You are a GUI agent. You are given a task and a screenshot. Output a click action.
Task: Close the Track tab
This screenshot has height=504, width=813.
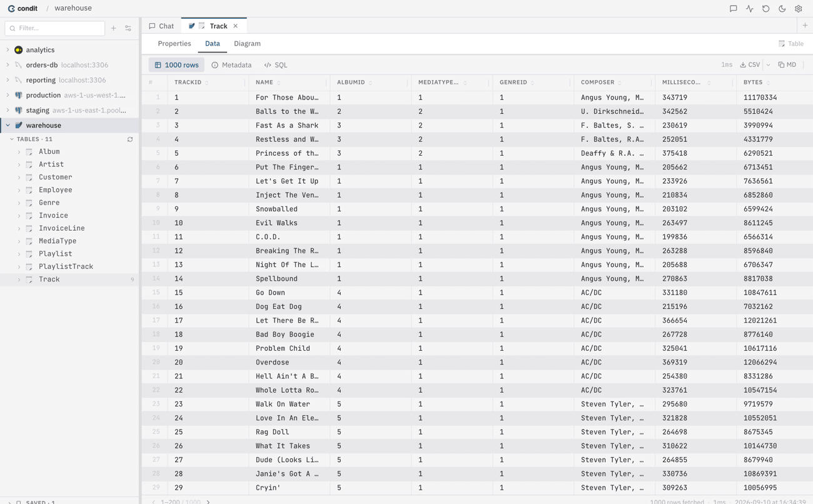(x=236, y=26)
